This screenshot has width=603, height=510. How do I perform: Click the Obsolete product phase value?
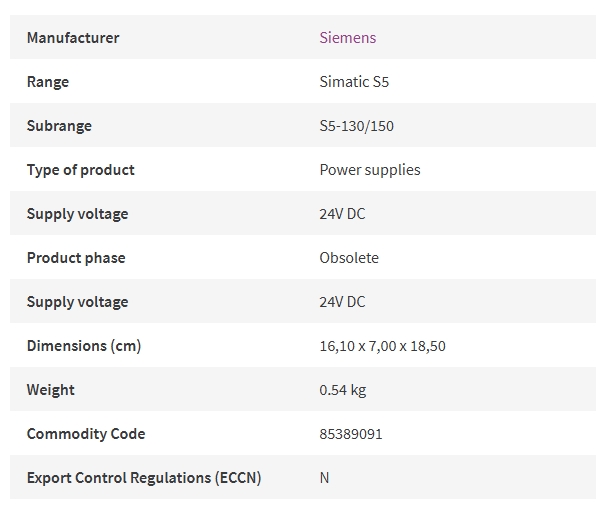[349, 258]
